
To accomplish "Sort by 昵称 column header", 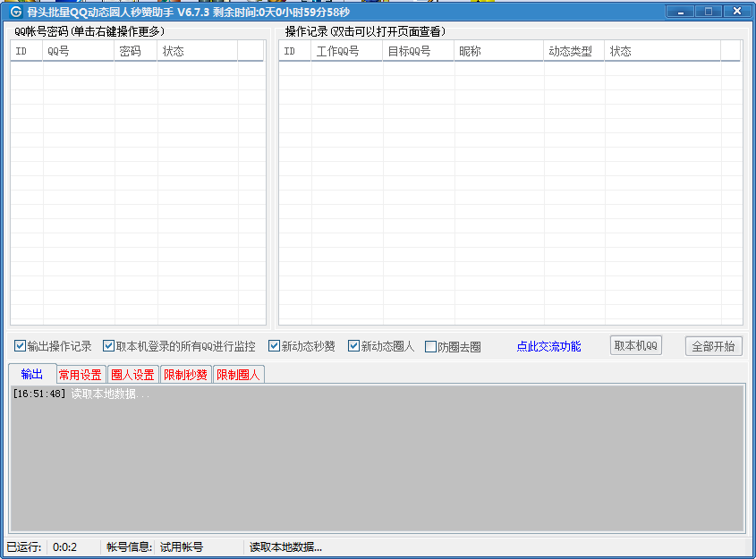I will click(x=499, y=51).
